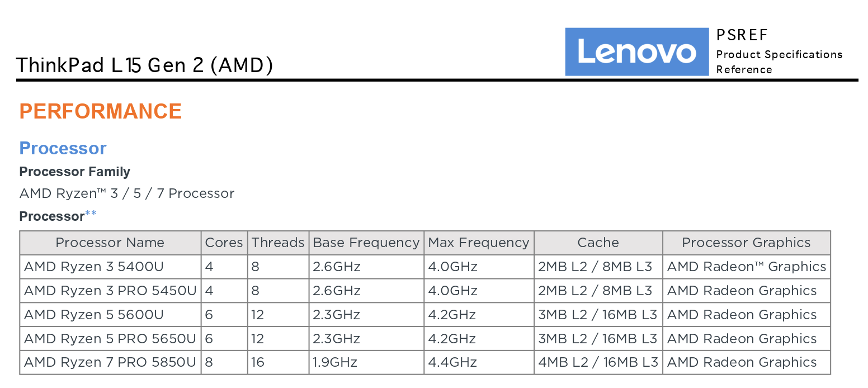Click the ThinkPad L15 Gen 2 title
The width and height of the screenshot is (868, 388).
tap(145, 65)
